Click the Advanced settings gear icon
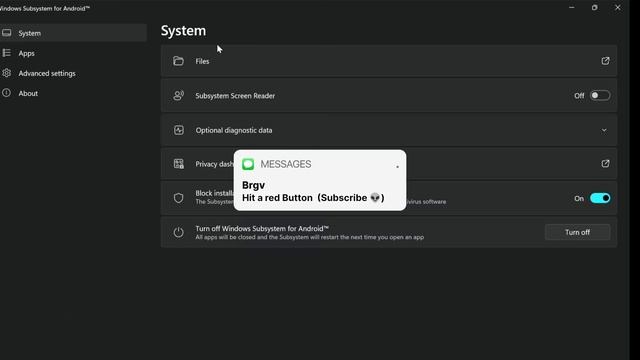This screenshot has height=360, width=640. point(7,73)
